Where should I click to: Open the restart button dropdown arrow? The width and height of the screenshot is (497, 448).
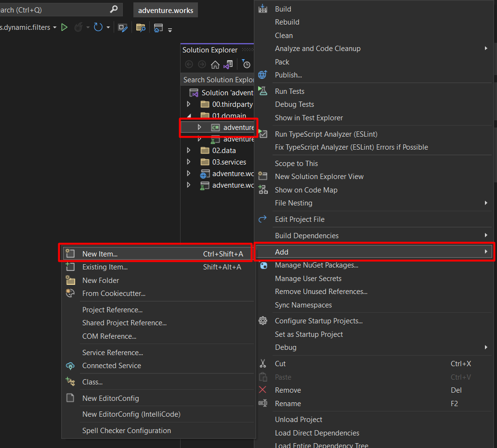pyautogui.click(x=108, y=27)
